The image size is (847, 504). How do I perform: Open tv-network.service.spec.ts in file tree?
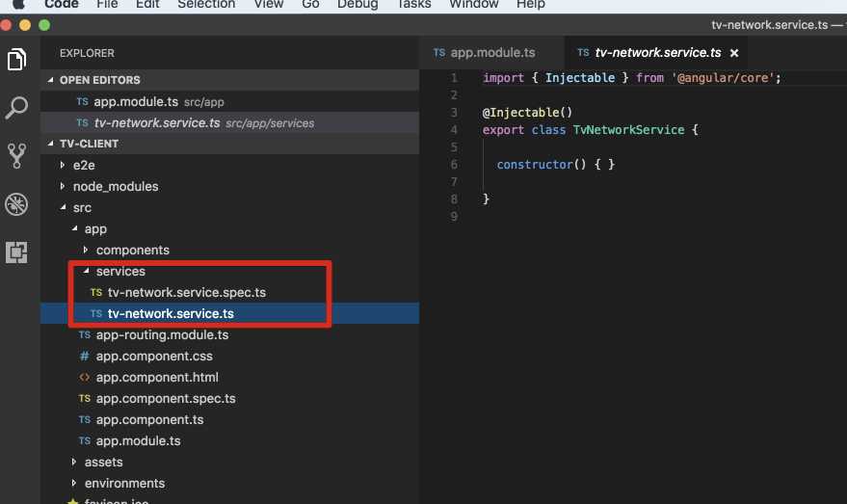(x=229, y=292)
